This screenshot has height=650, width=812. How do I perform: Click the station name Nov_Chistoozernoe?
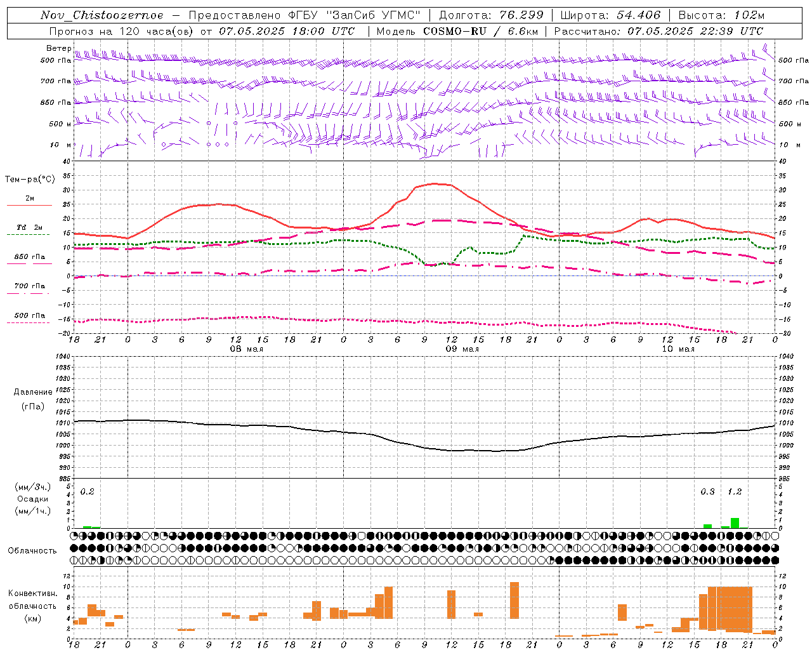[101, 15]
